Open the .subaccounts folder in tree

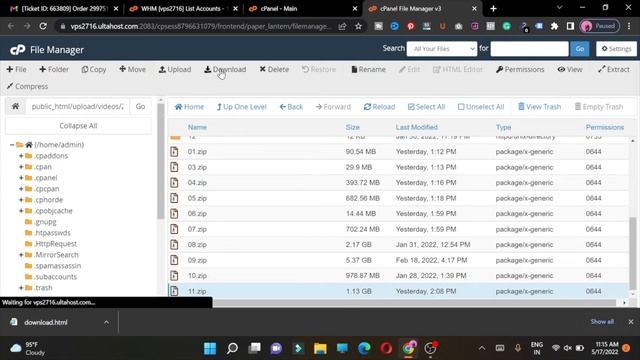[x=55, y=277]
